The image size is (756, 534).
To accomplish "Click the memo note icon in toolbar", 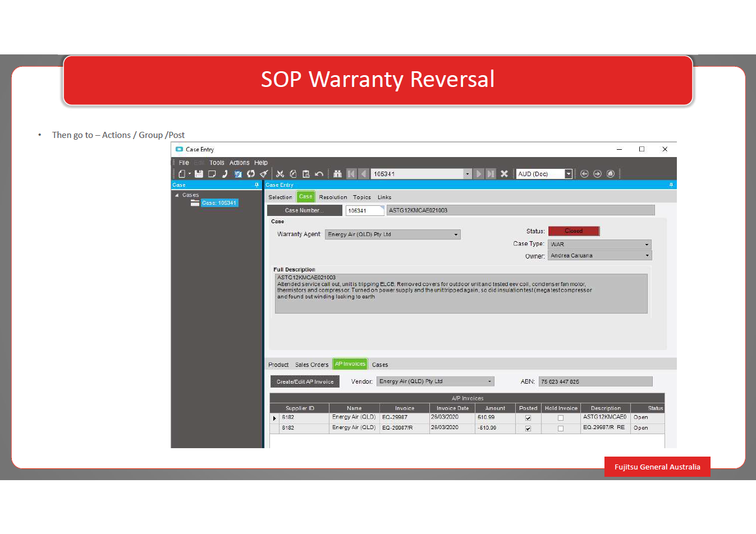I will click(x=212, y=174).
